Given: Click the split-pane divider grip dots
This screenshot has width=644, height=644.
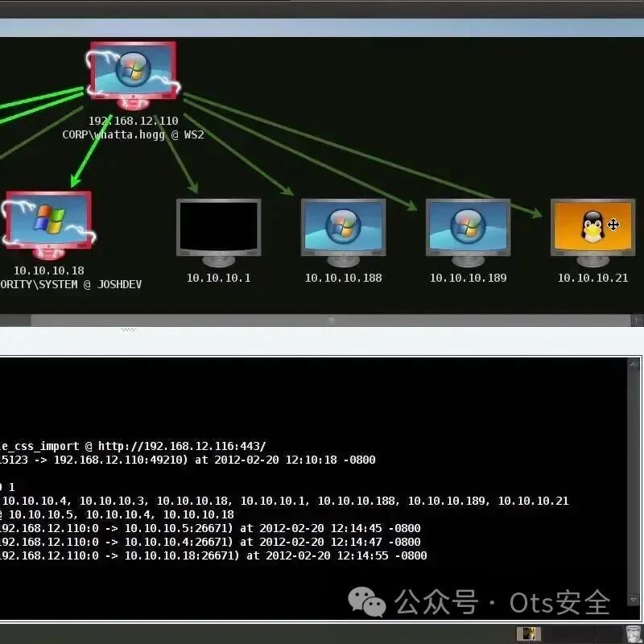Looking at the screenshot, I should [x=128, y=329].
